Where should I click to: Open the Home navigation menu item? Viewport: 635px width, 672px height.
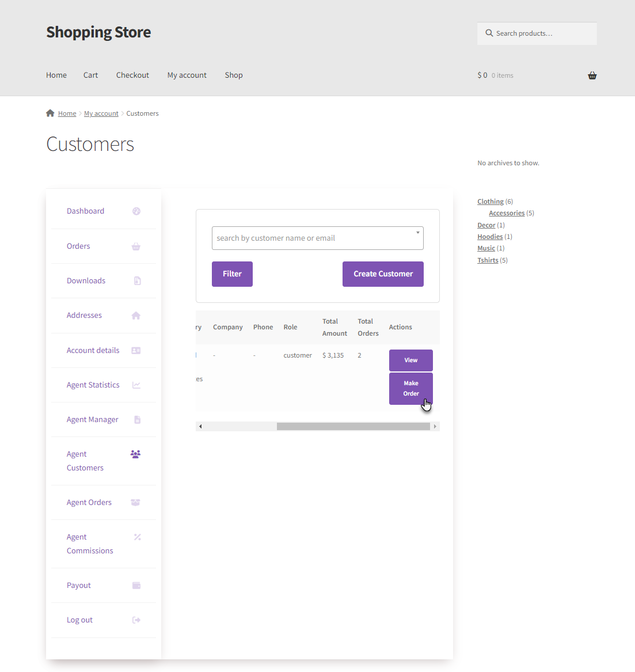point(56,75)
